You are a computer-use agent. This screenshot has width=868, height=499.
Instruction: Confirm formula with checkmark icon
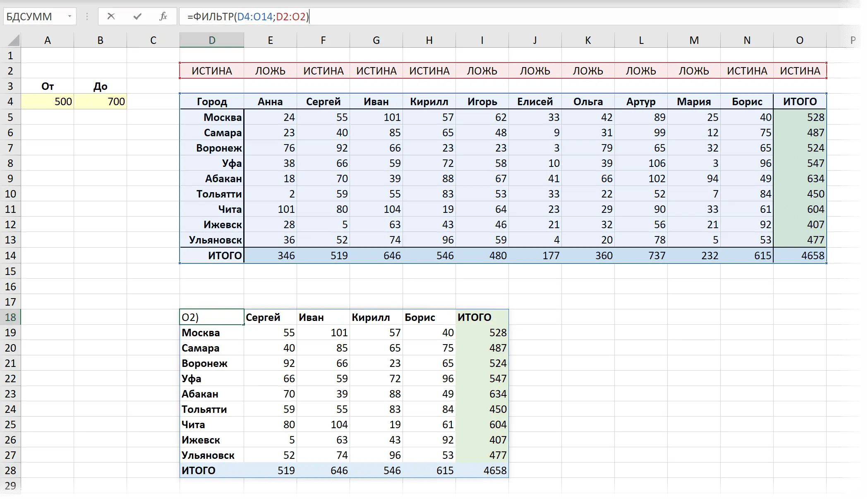[137, 17]
